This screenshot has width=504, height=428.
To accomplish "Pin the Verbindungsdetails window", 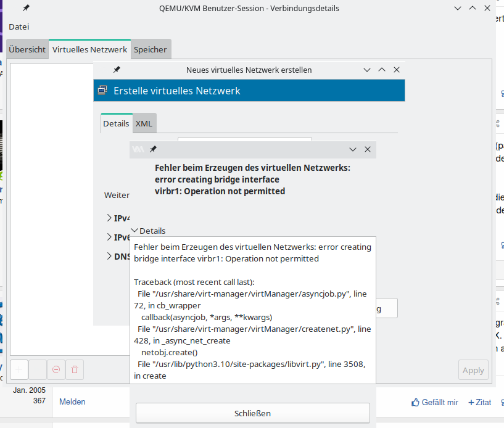I will [x=26, y=8].
